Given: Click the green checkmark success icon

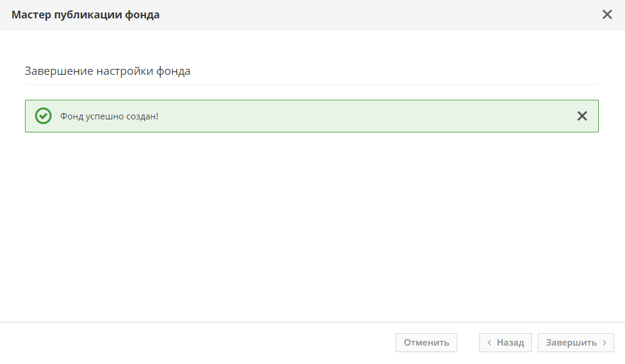Looking at the screenshot, I should pos(43,116).
